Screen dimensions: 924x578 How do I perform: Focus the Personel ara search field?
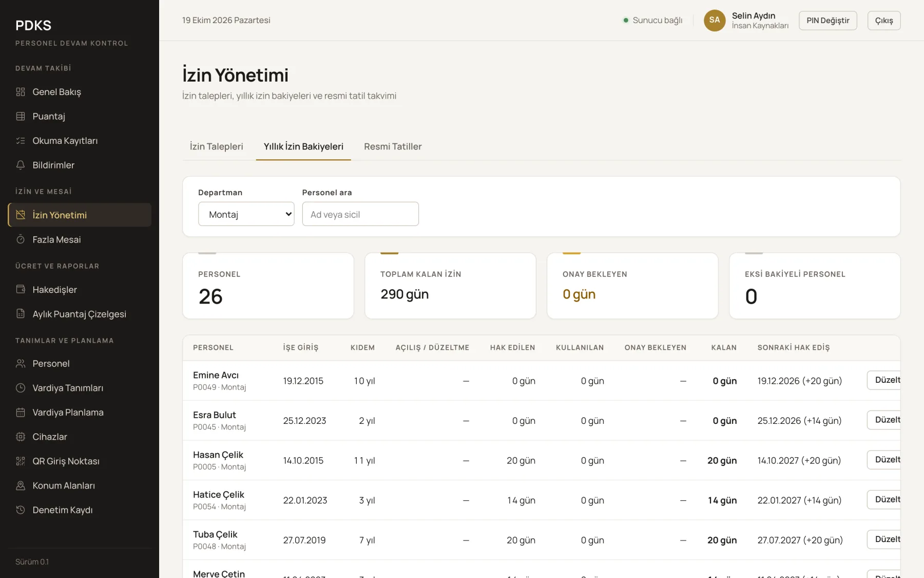pyautogui.click(x=360, y=214)
